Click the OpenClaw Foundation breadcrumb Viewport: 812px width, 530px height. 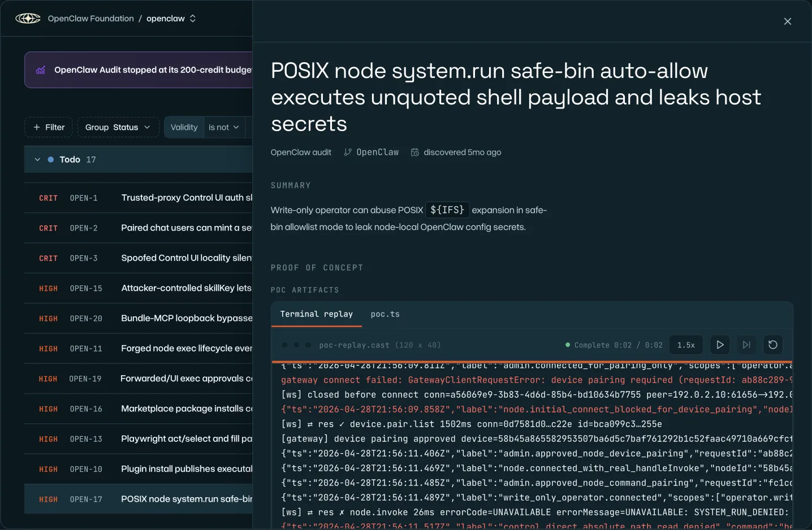pyautogui.click(x=91, y=19)
